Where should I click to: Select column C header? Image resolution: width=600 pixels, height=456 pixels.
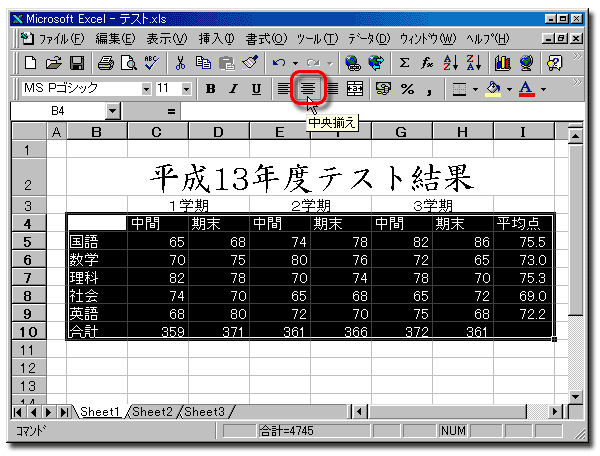click(x=157, y=132)
